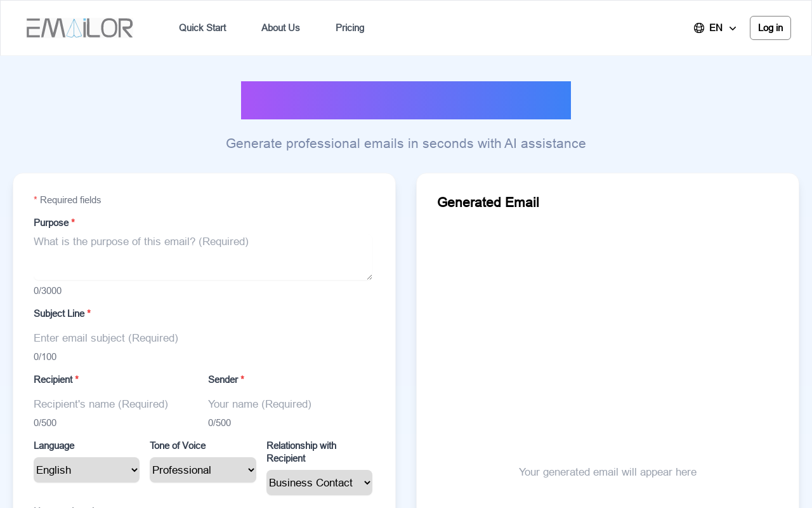
Task: Open the Relationship with Recipient dropdown
Action: coord(319,483)
